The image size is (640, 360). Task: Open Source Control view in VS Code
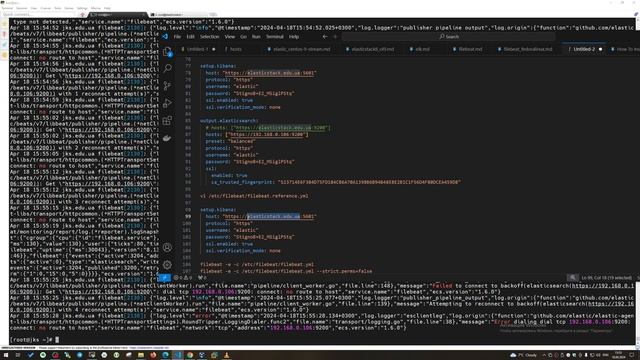167,86
